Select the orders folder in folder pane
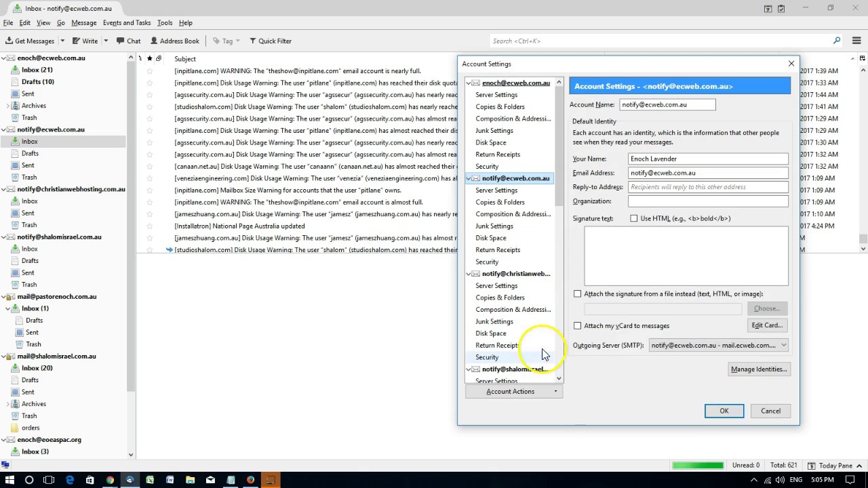Viewport: 868px width, 488px height. click(31, 428)
